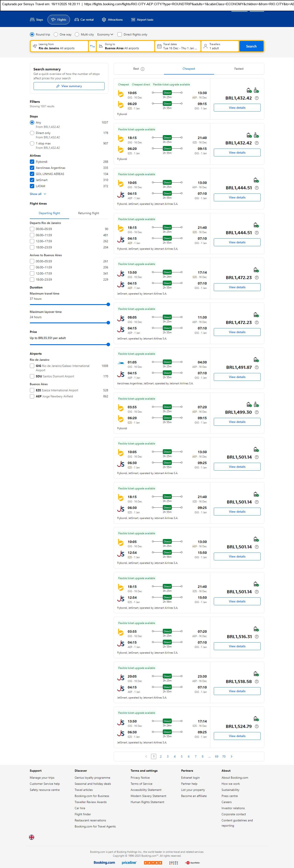Click the View summary button
The height and width of the screenshot is (868, 294).
coord(69,86)
